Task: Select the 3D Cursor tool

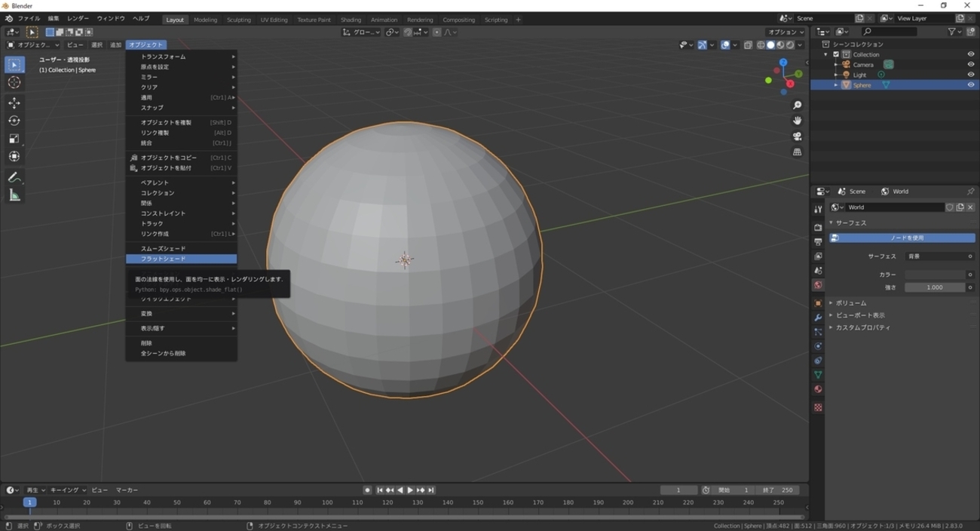Action: tap(14, 82)
